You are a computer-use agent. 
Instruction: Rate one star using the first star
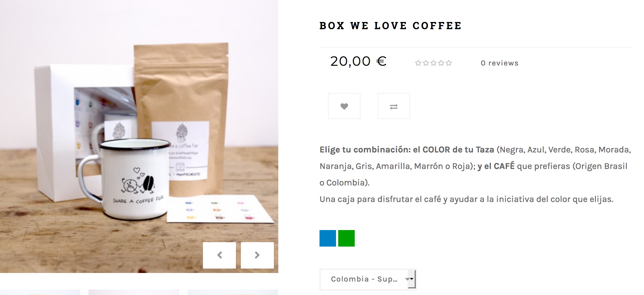point(418,63)
